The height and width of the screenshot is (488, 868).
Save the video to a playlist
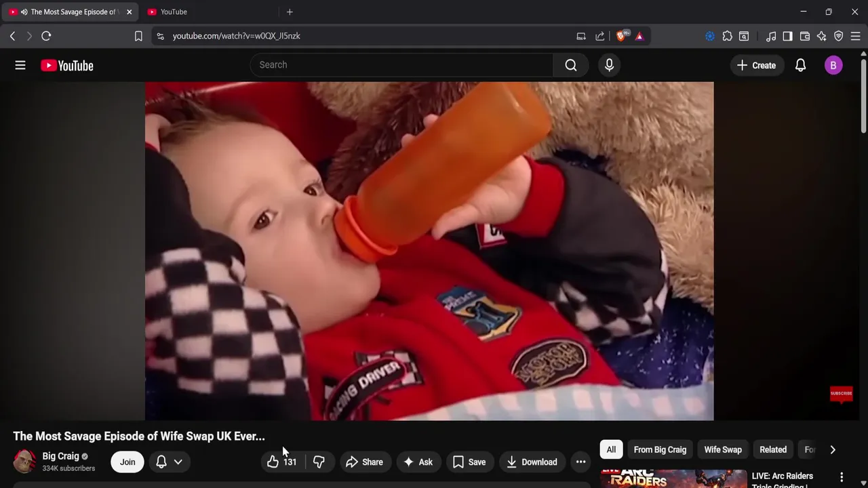pyautogui.click(x=469, y=462)
